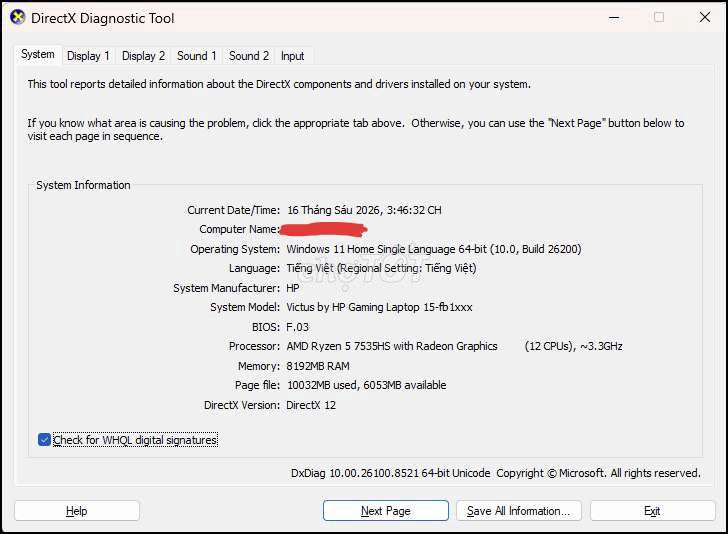The height and width of the screenshot is (534, 728).
Task: Click the Windows 11 Home Single Language value
Action: [434, 249]
